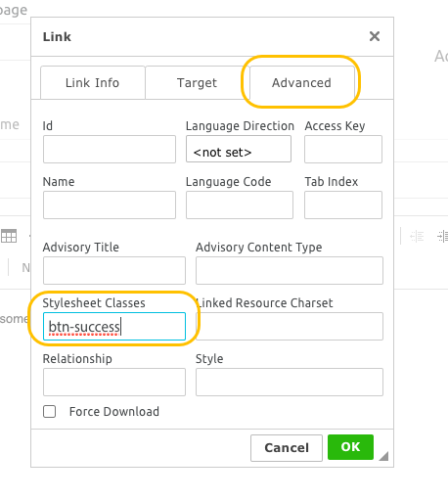Image resolution: width=448 pixels, height=500 pixels.
Task: Focus the Advisory Title field
Action: 114,270
